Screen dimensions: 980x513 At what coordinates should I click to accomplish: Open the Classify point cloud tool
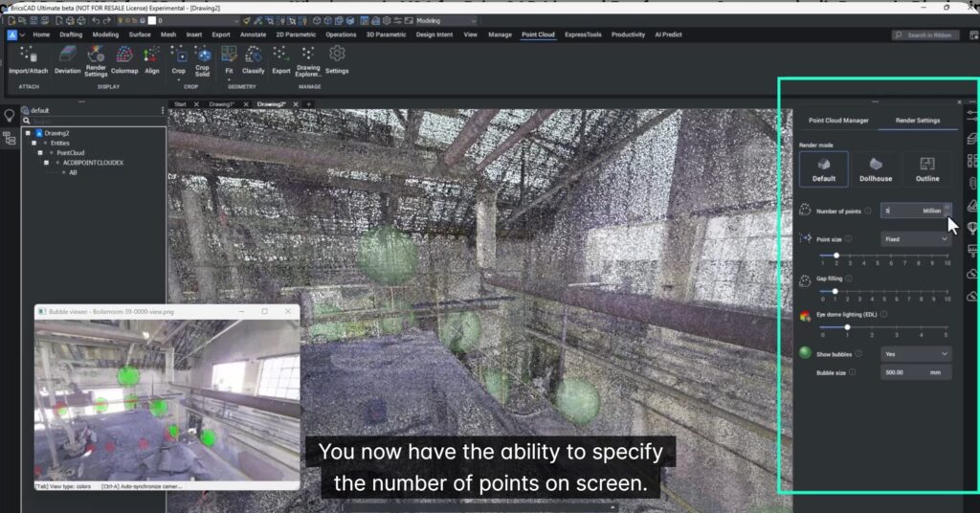[253, 60]
